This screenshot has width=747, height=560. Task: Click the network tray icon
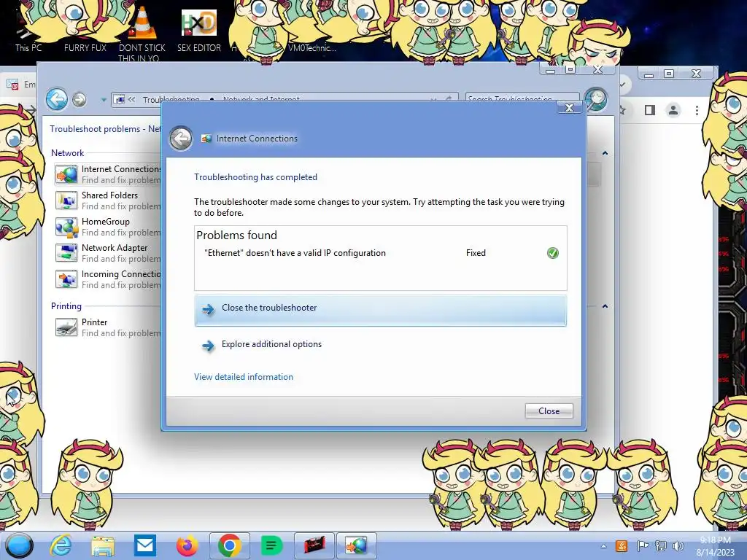tap(660, 546)
